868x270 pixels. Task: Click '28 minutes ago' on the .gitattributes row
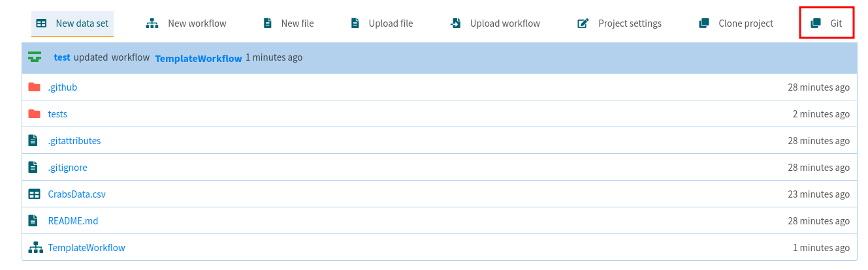pyautogui.click(x=819, y=141)
